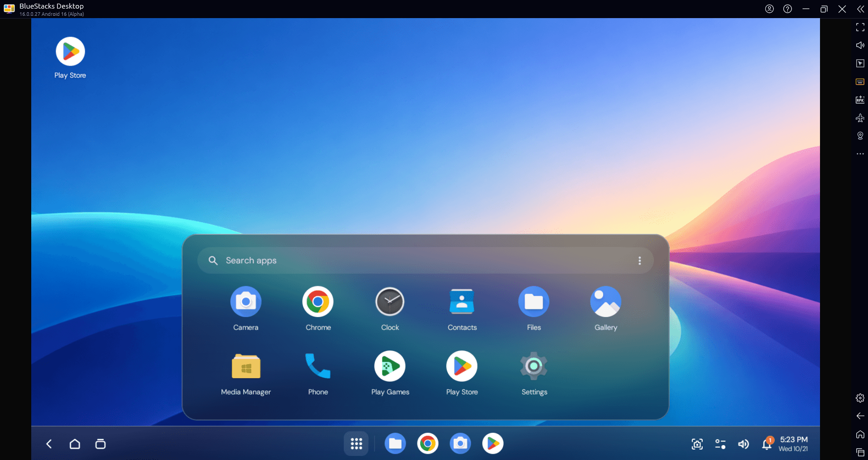Click the Install APK sidebar icon
The image size is (868, 460).
(860, 100)
